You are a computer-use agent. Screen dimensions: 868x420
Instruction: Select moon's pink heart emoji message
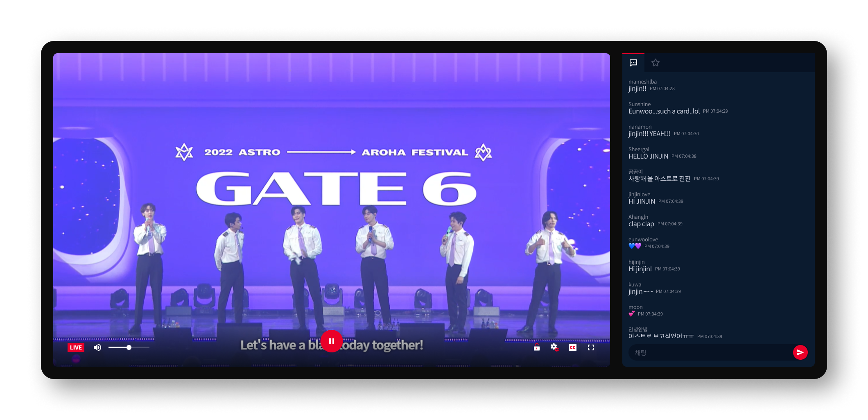coord(632,314)
